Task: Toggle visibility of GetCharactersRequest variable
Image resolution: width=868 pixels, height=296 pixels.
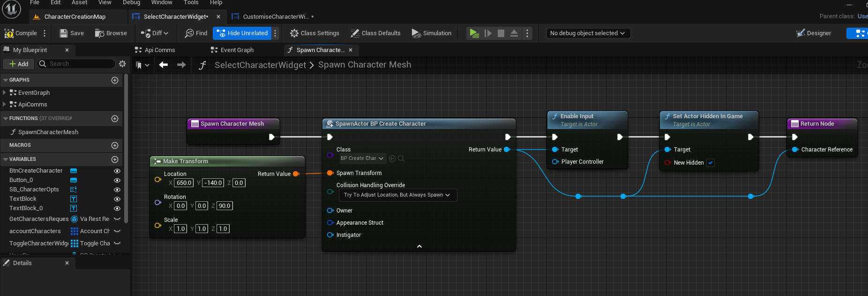Action: 117,219
